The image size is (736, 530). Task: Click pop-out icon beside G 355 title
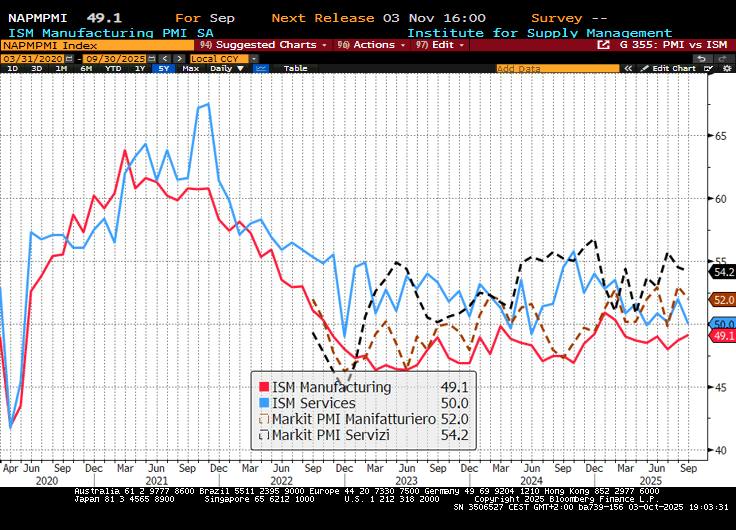603,45
